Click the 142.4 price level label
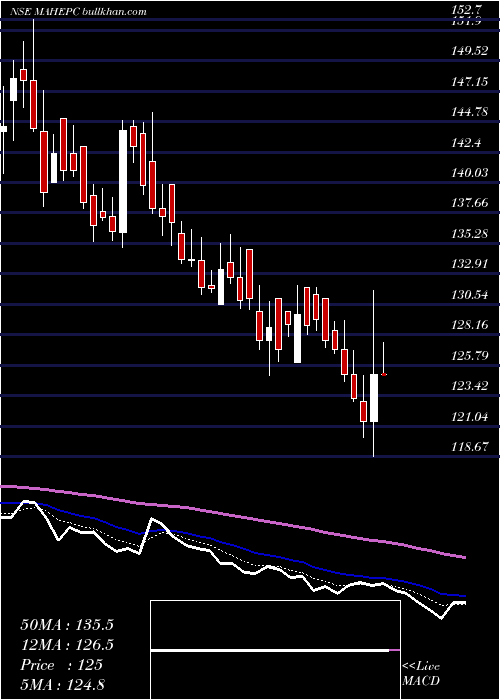This screenshot has height=700, width=500. [x=465, y=142]
